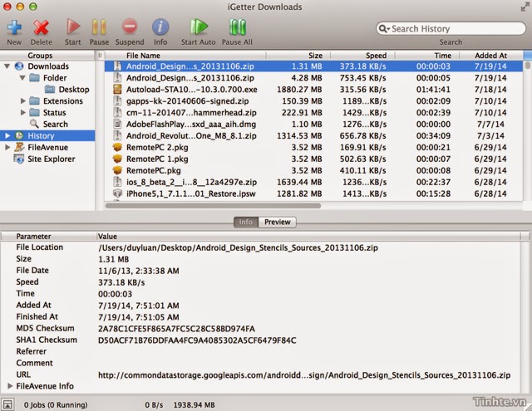Screen dimensions: 532x411
Task: Switch to the Preview tab
Action: [277, 222]
